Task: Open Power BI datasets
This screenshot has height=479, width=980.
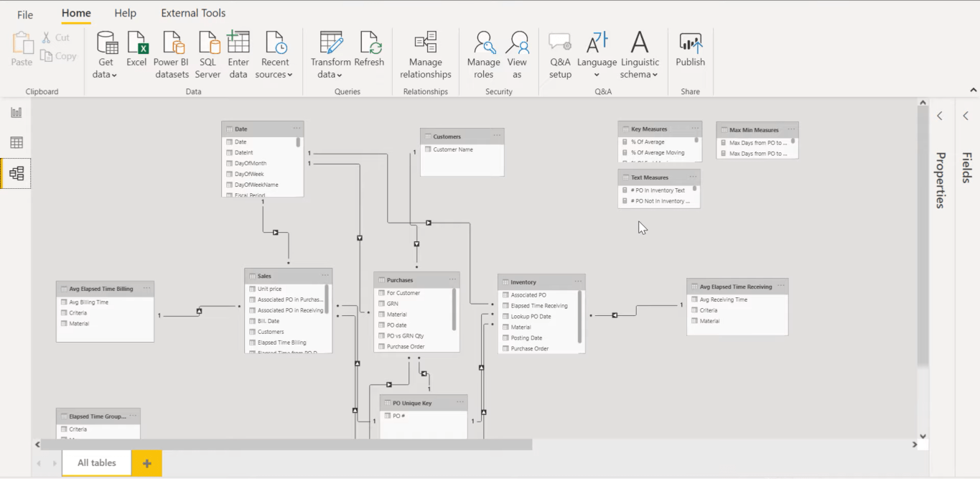Action: [172, 55]
